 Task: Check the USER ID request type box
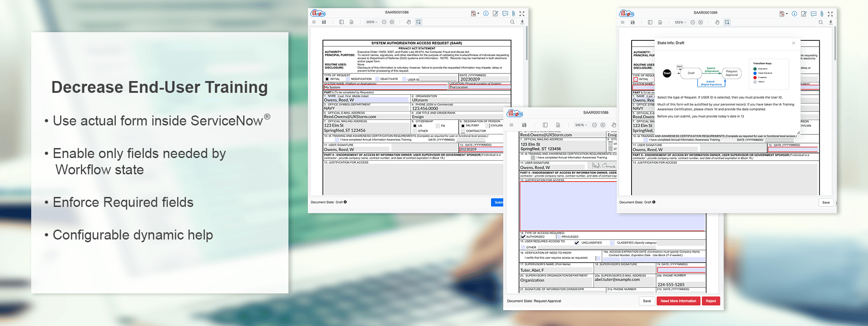point(404,79)
